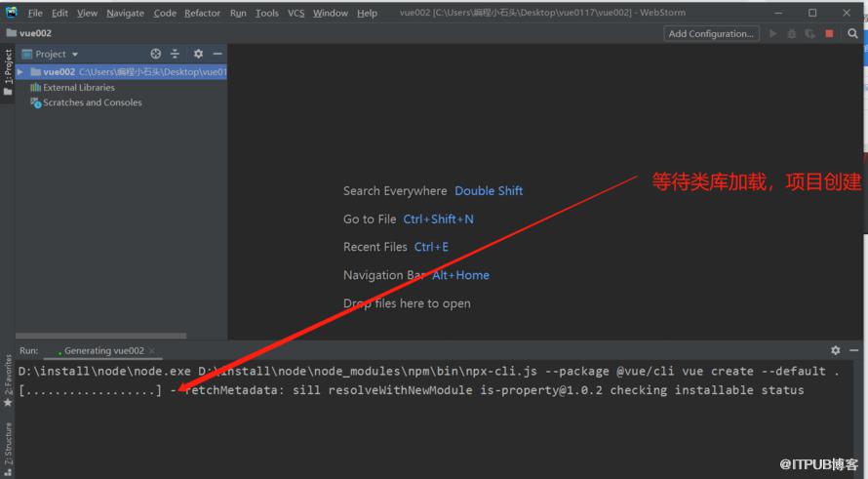Viewport: 868px width, 479px height.
Task: Select the Generating vue002 run tab
Action: 103,350
